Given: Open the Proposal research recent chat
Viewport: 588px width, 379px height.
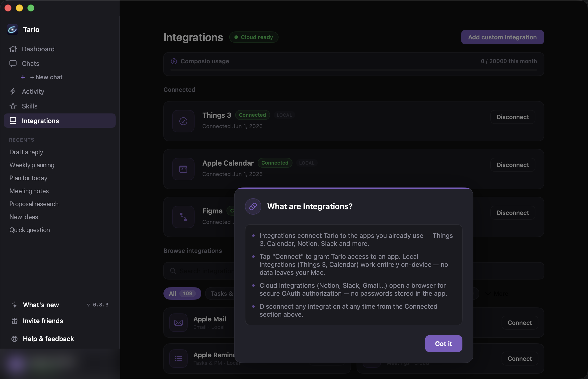Looking at the screenshot, I should coord(34,204).
